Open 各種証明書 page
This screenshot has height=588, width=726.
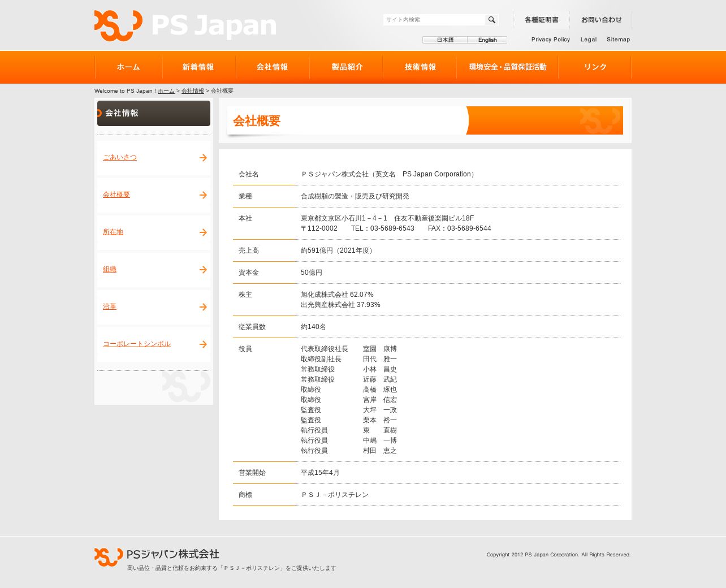pos(541,20)
